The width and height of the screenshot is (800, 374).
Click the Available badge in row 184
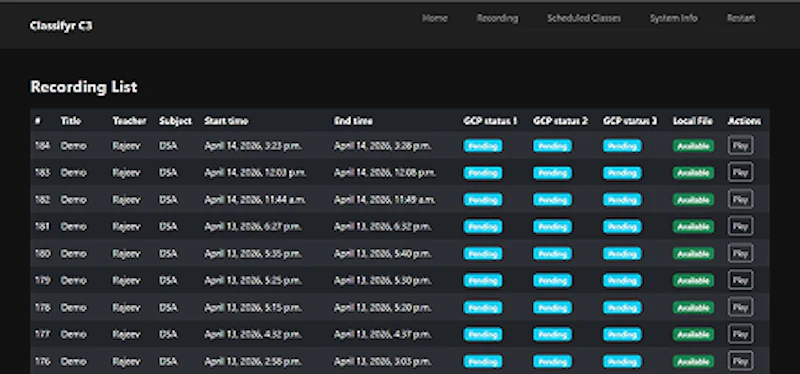coord(693,146)
